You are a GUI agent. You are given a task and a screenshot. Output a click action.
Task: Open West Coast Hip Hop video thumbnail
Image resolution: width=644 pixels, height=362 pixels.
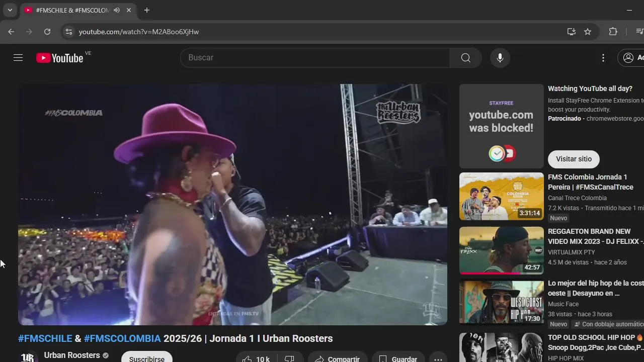pos(502,302)
